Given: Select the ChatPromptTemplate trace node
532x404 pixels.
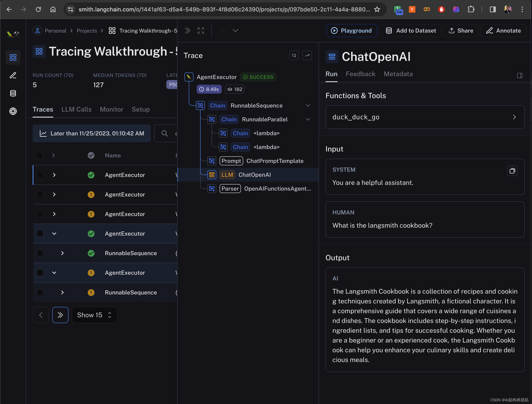Looking at the screenshot, I should click(275, 161).
